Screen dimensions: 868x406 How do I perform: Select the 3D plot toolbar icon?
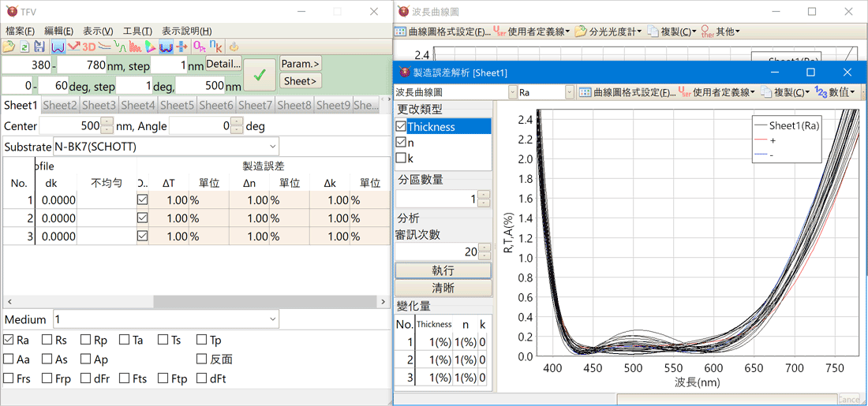click(89, 47)
